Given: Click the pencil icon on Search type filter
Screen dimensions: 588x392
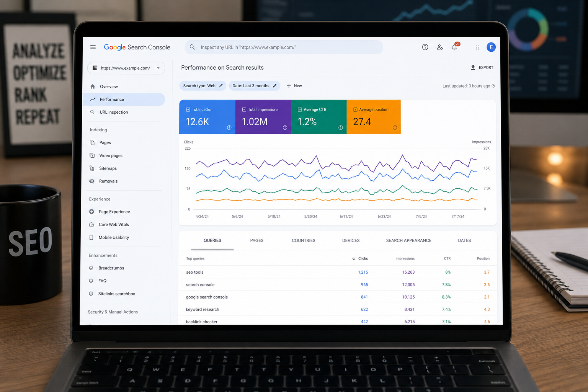Looking at the screenshot, I should tap(221, 86).
